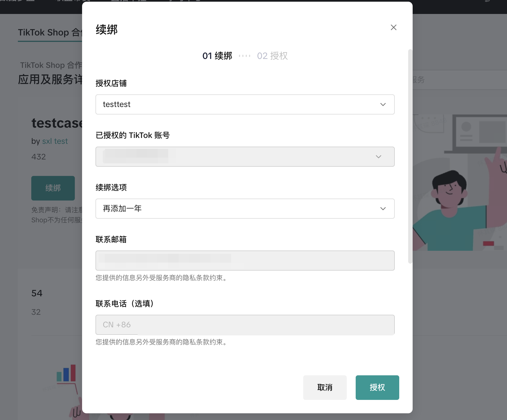The width and height of the screenshot is (507, 420).
Task: Click the bar chart illustration at bottom left
Action: pos(66,374)
